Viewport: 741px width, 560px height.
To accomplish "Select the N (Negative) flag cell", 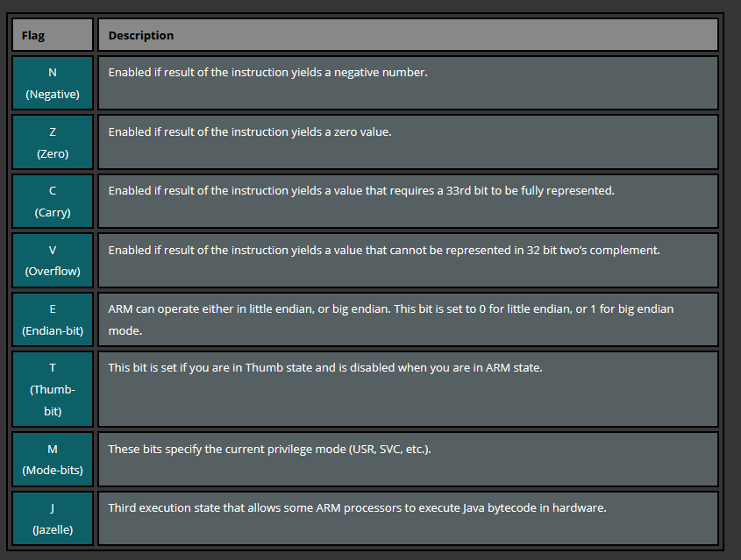I will point(52,83).
